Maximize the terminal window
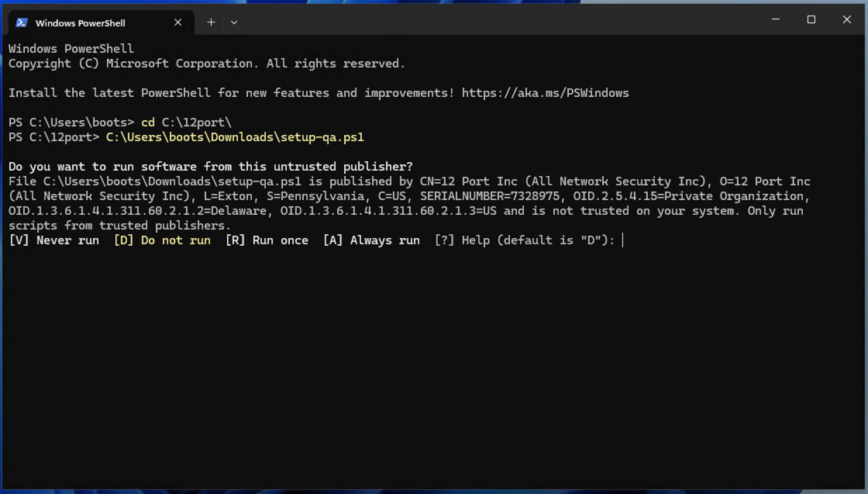The width and height of the screenshot is (868, 494). (811, 19)
